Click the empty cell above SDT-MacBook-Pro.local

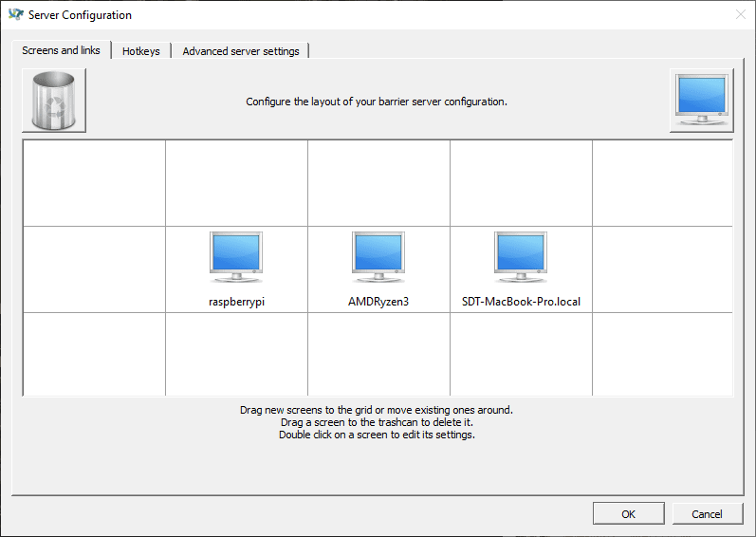click(x=521, y=183)
